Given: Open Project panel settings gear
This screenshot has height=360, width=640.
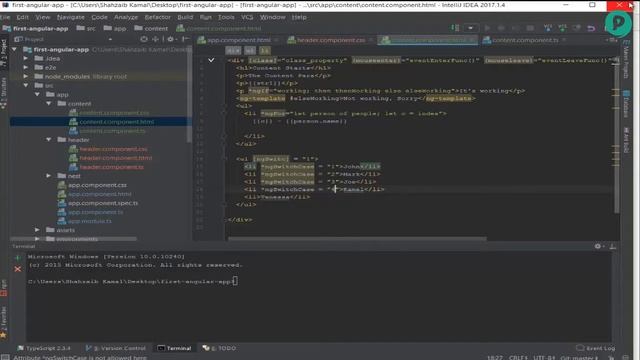Looking at the screenshot, I should point(171,39).
